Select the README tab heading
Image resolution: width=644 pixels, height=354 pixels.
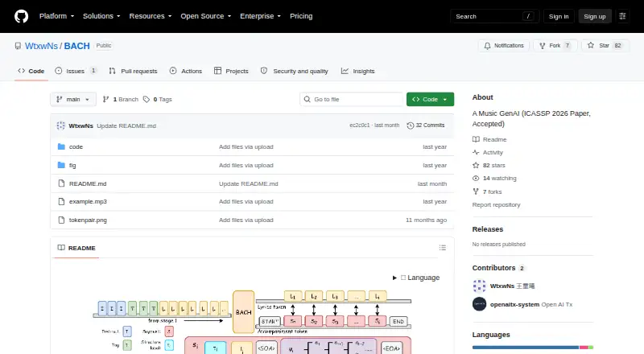pos(76,248)
